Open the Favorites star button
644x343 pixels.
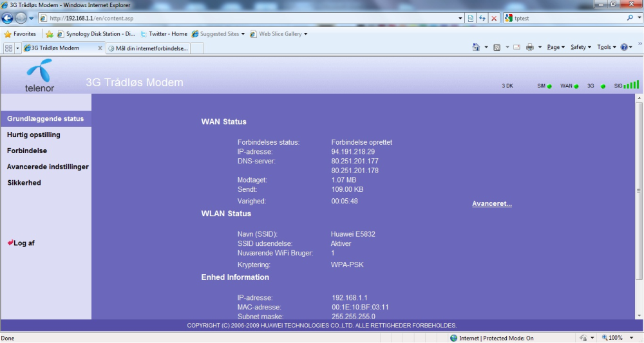pyautogui.click(x=20, y=34)
